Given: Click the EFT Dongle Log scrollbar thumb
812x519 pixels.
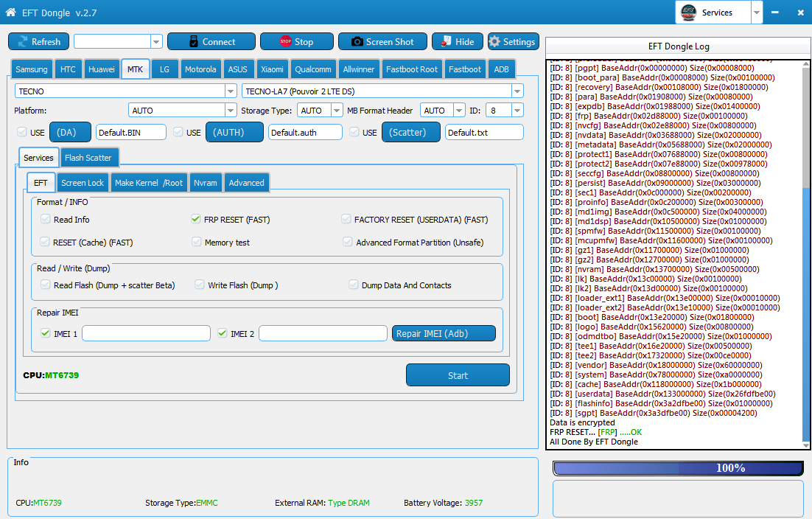Looking at the screenshot, I should coord(806,314).
